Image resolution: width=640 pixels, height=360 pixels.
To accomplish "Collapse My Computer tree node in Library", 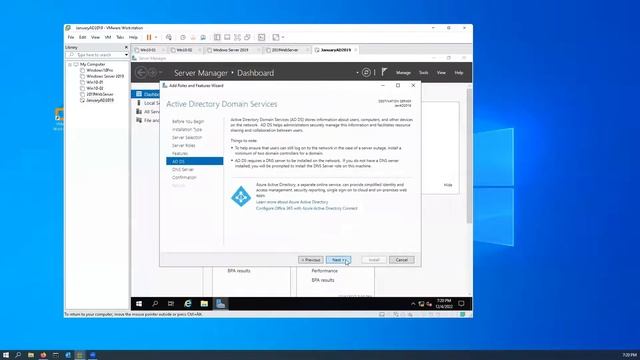I will (x=70, y=64).
